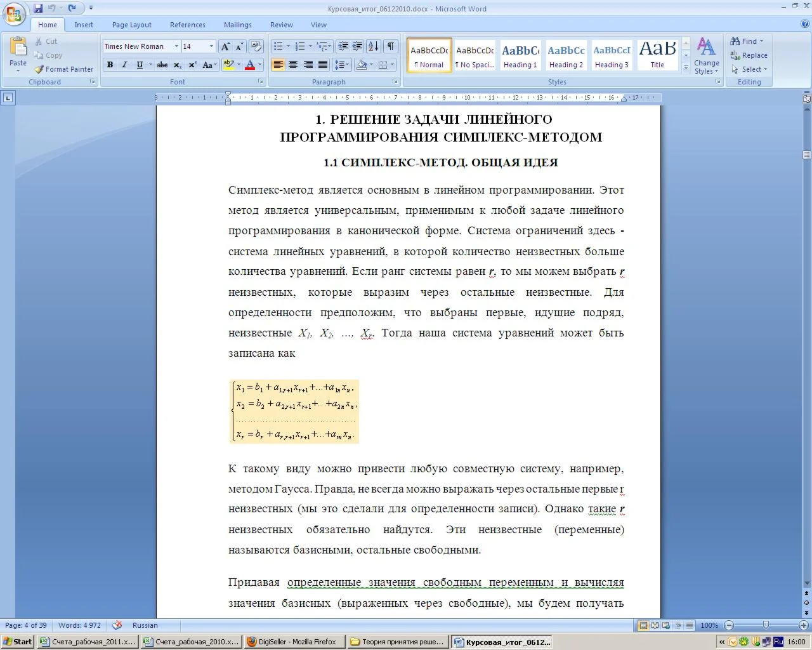Open the Times New Roman font dropdown
Image resolution: width=812 pixels, height=650 pixels.
[177, 46]
